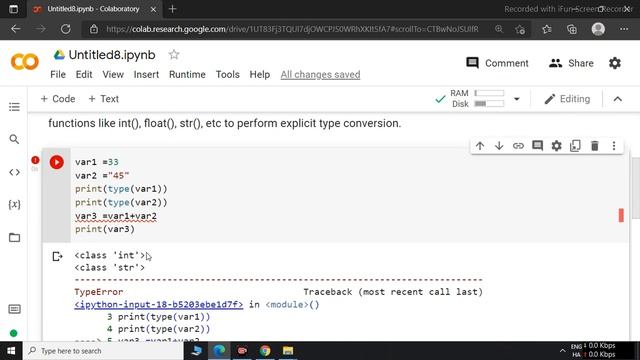Add a comment on the cell icon

[537, 146]
